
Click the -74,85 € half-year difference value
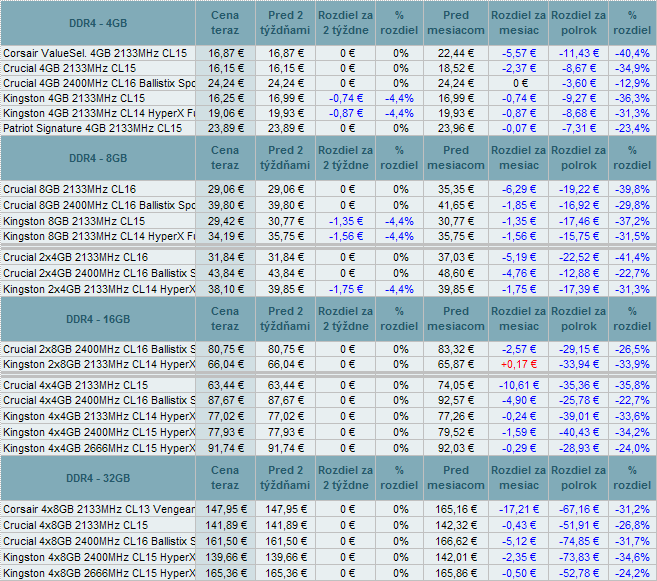pos(579,541)
